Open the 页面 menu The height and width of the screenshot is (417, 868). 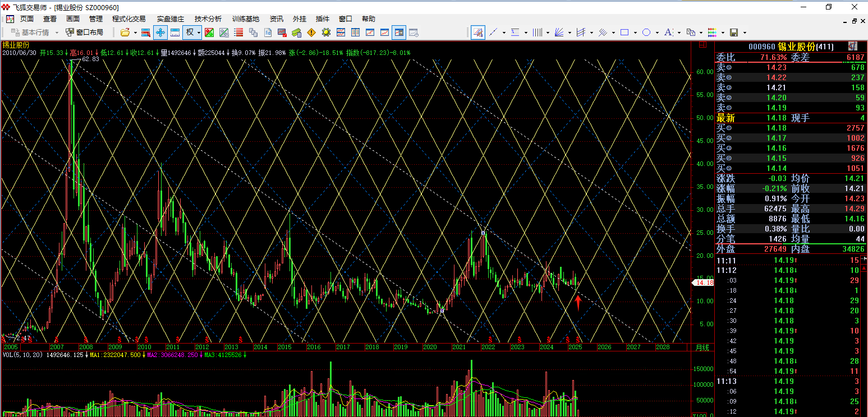pyautogui.click(x=27, y=18)
